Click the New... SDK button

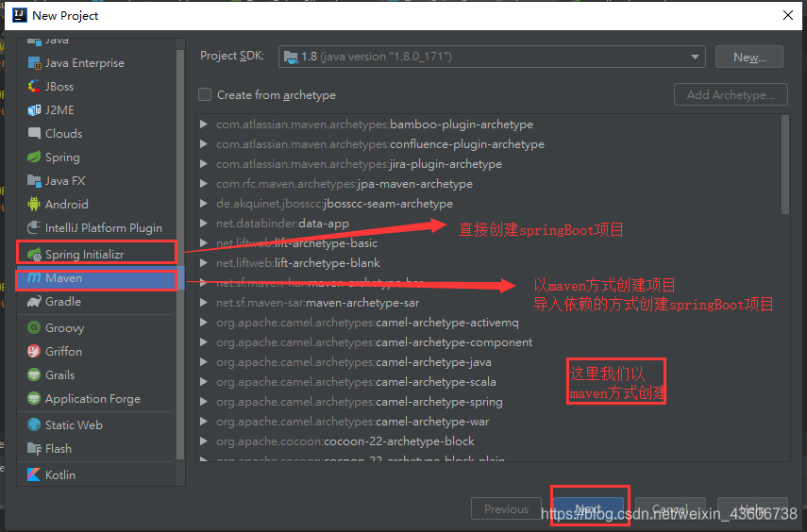749,57
